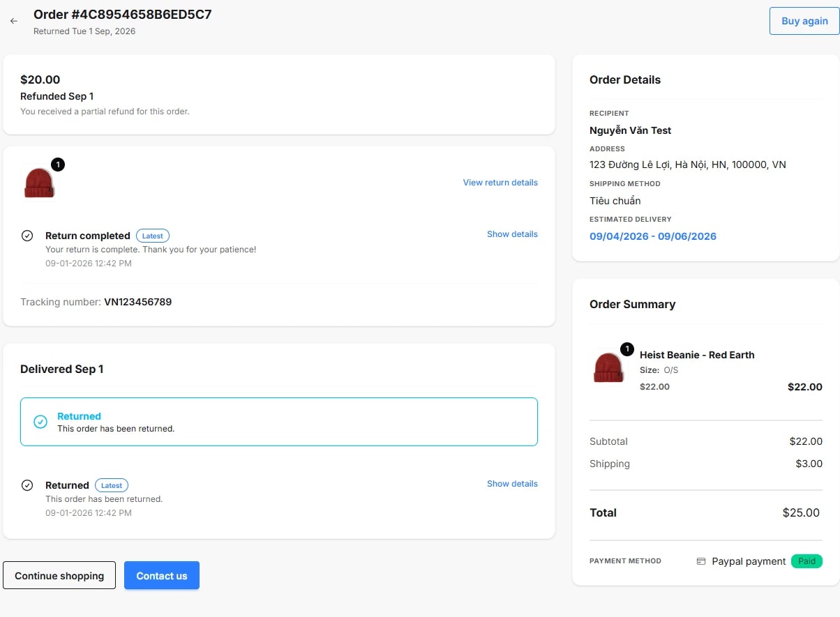Click the quantity badge in Order Summary

[x=627, y=349]
